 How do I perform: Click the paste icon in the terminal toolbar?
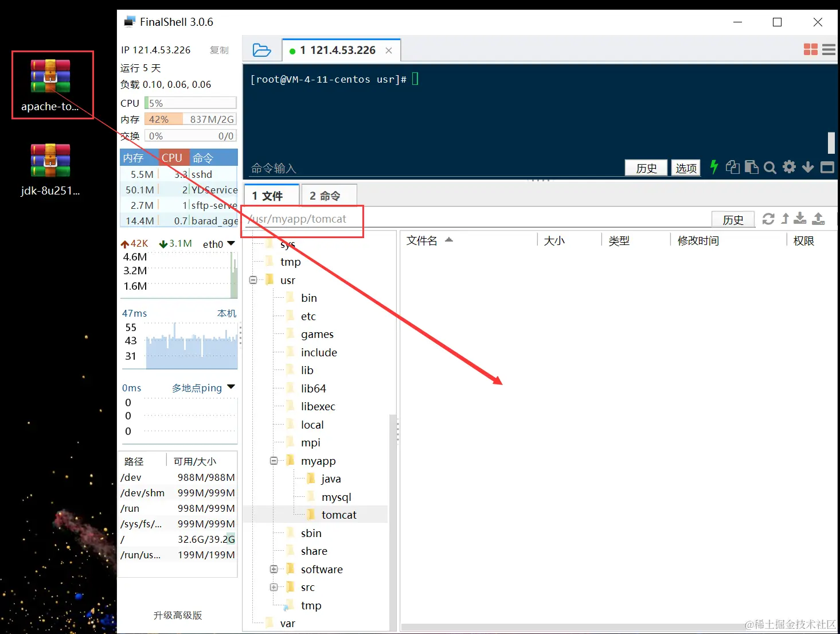752,167
